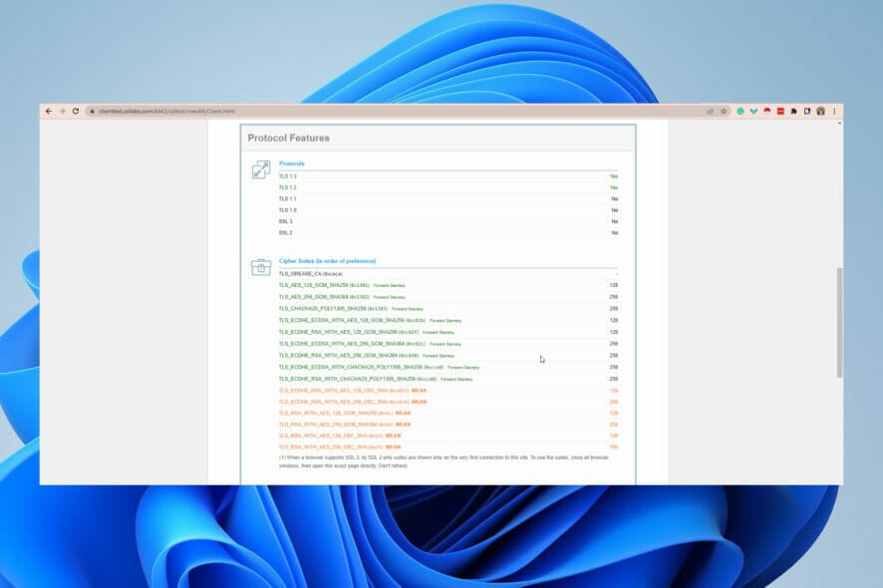Go back to the previous page

pyautogui.click(x=49, y=112)
